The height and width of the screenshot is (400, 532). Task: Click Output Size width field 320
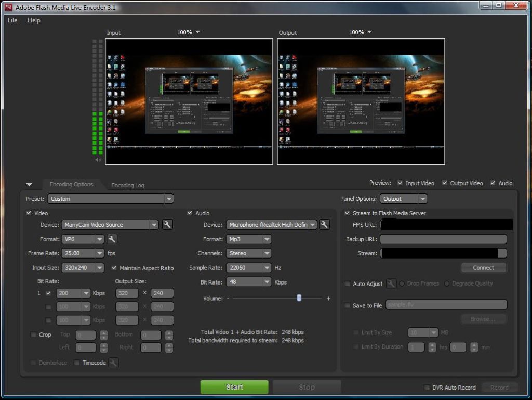pyautogui.click(x=127, y=293)
